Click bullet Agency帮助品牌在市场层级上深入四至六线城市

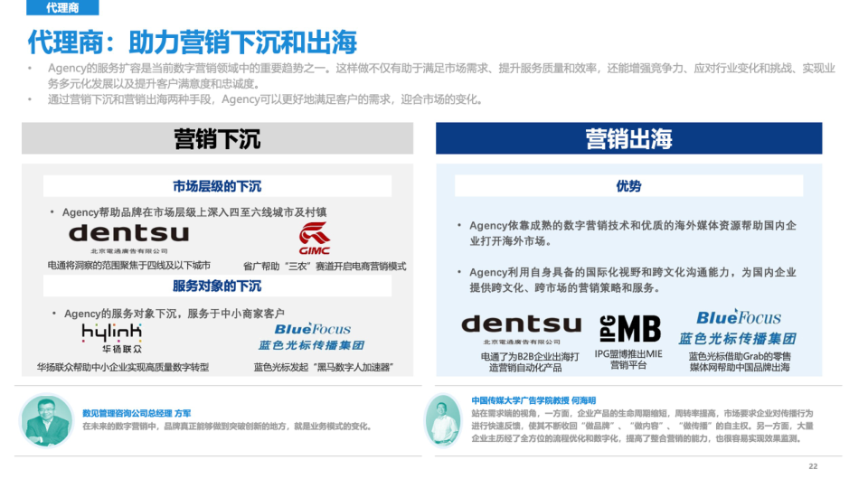pos(193,212)
